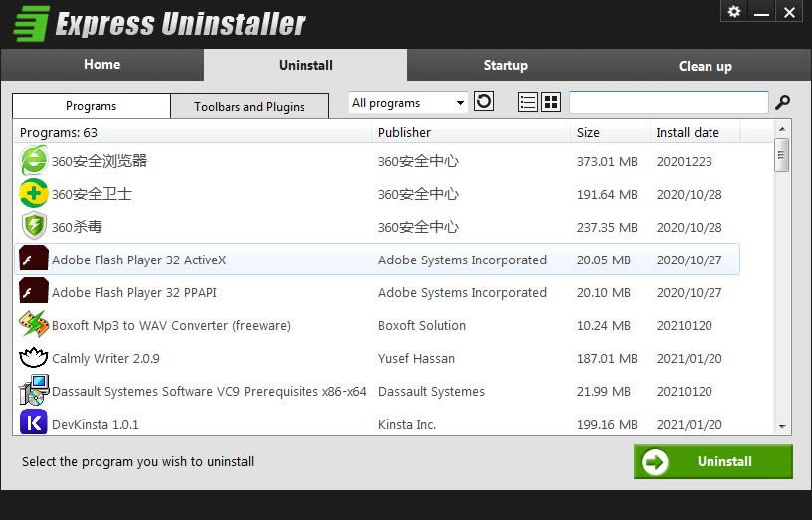This screenshot has width=812, height=520.
Task: Click the Flash Player 32 ActiveX icon
Action: coord(34,259)
